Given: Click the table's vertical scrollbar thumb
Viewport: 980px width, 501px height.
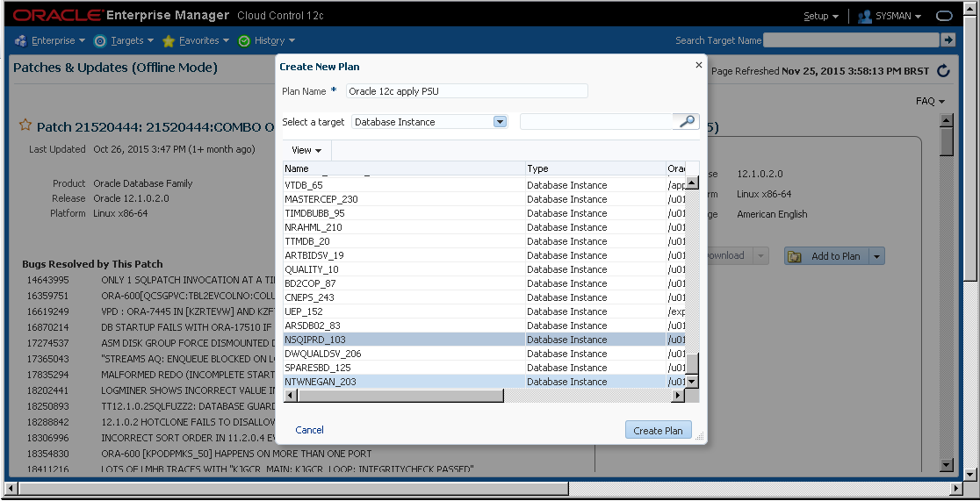Looking at the screenshot, I should tap(692, 363).
